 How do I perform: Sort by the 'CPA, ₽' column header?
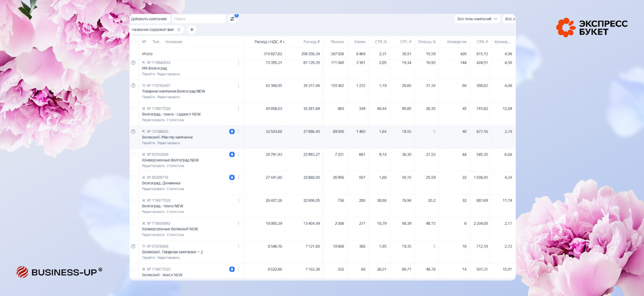(x=482, y=41)
